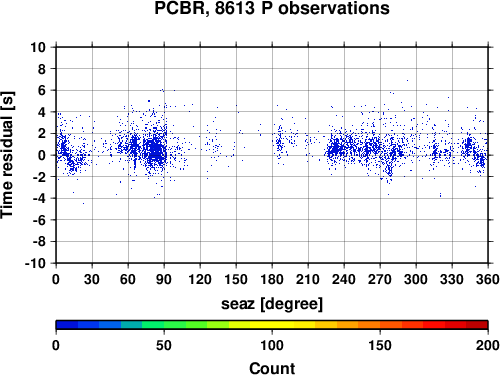This screenshot has height=375, width=500.
Task: Click the y-axis tick label -10
Action: tap(35, 263)
